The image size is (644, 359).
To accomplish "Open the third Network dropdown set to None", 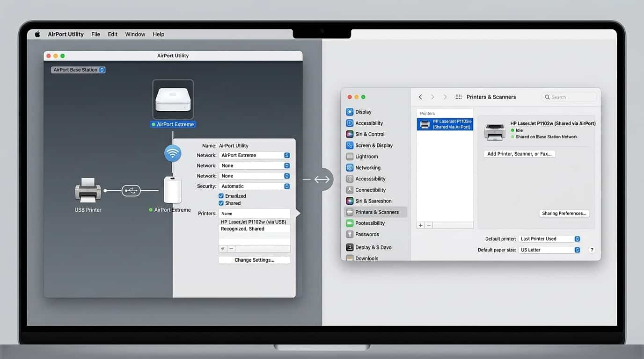I will 255,176.
